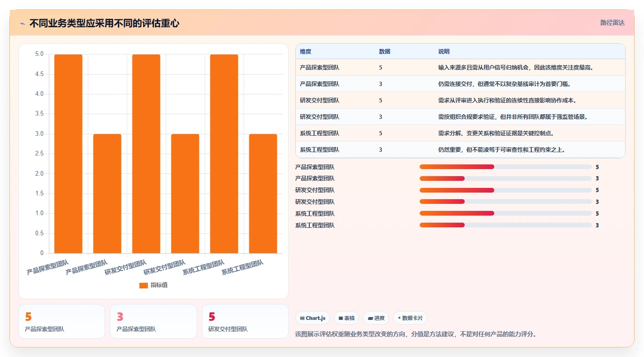This screenshot has height=357, width=644.
Task: Click the 产品探索型团队 progress bar showing 5
Action: pyautogui.click(x=506, y=167)
